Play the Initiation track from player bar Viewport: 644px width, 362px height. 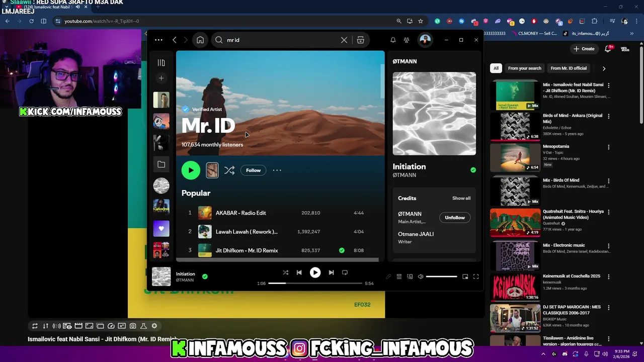(x=315, y=273)
